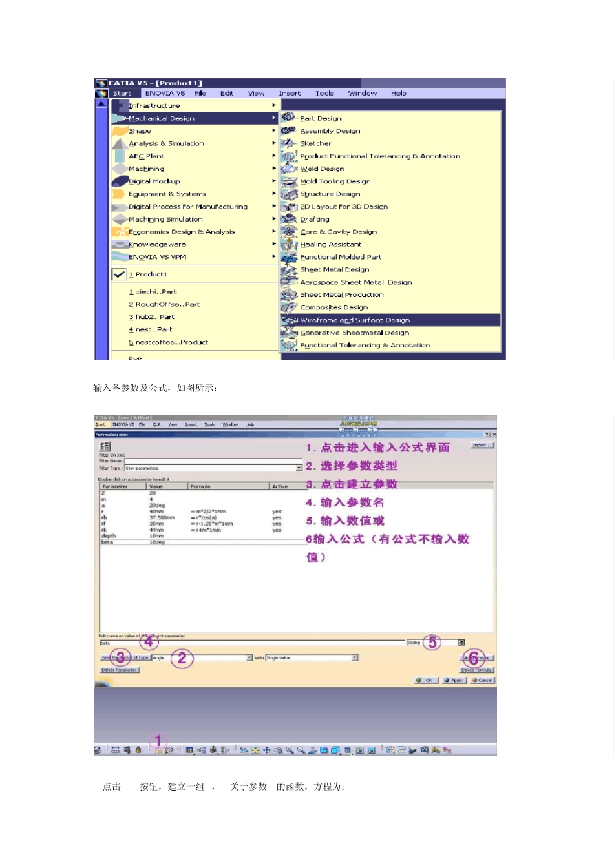Image resolution: width=614 pixels, height=868 pixels.
Task: Click Part Design workbench icon
Action: click(288, 118)
